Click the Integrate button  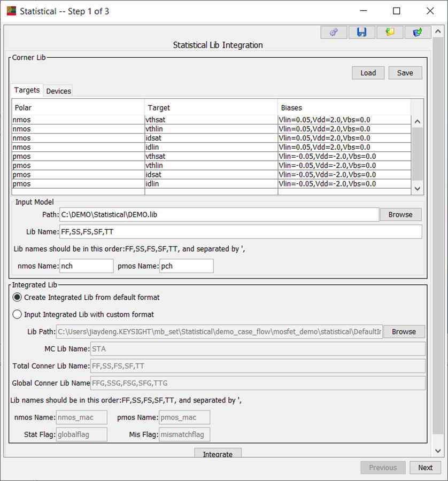pyautogui.click(x=218, y=454)
